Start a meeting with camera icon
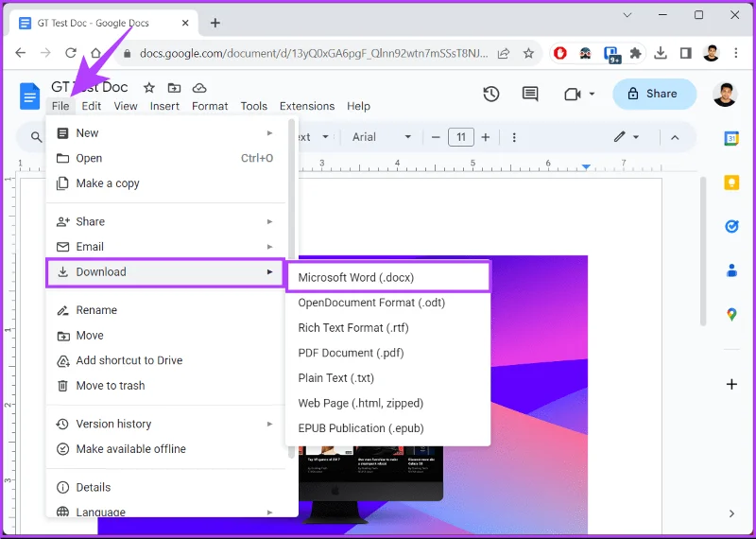Image resolution: width=756 pixels, height=539 pixels. (572, 95)
